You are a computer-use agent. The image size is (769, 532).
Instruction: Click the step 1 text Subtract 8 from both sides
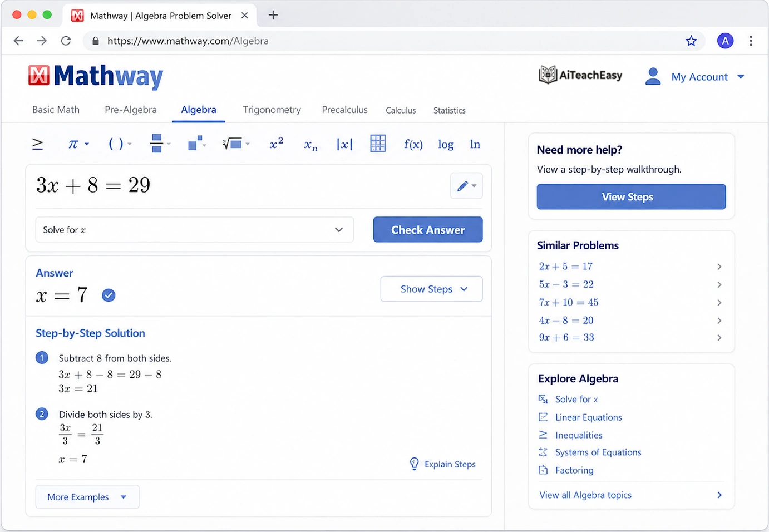(115, 358)
